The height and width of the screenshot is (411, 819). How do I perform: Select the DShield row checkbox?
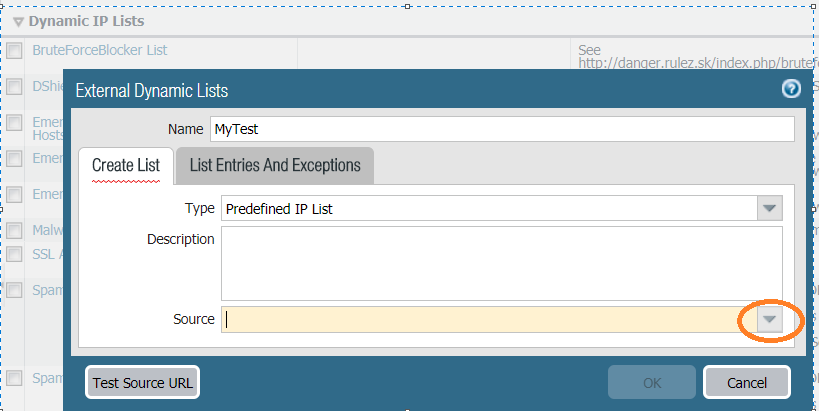coord(15,87)
